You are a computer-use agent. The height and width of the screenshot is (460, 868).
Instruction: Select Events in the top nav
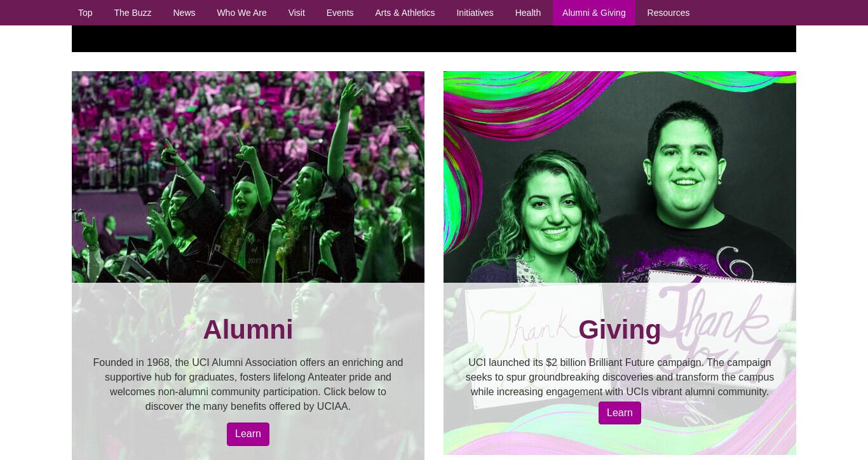pos(340,13)
